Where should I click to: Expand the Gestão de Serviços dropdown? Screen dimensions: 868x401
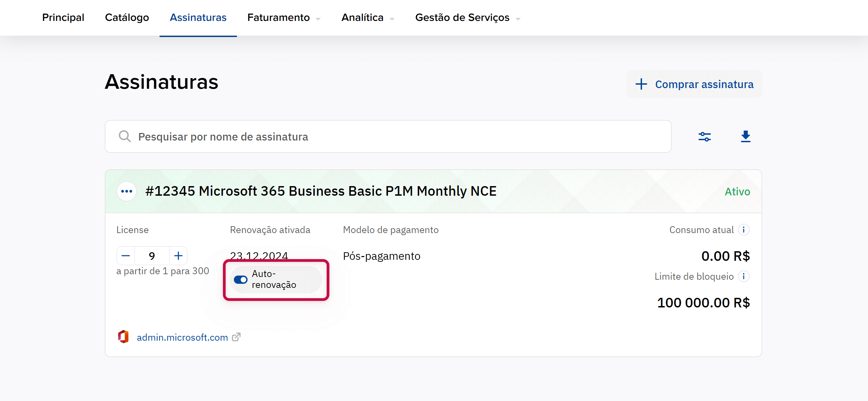[467, 17]
